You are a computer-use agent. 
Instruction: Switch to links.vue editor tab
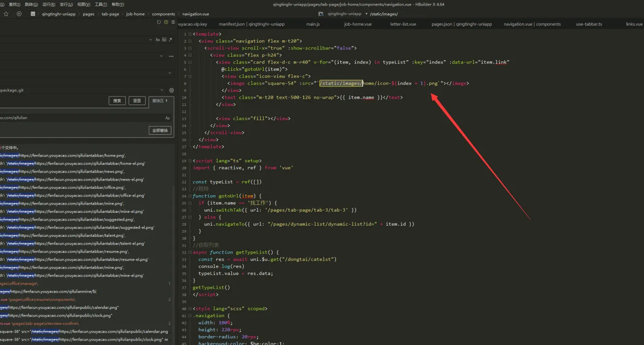point(634,24)
